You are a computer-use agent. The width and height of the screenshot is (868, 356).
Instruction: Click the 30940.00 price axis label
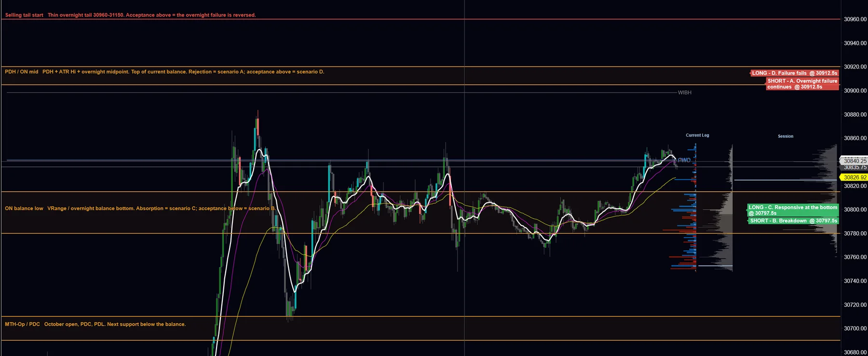(x=855, y=43)
